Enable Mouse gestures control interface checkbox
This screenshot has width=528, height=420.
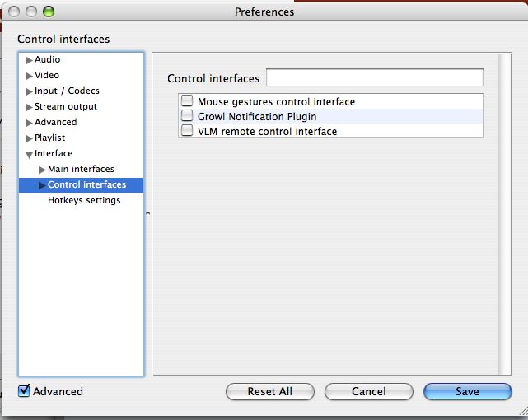pos(187,100)
